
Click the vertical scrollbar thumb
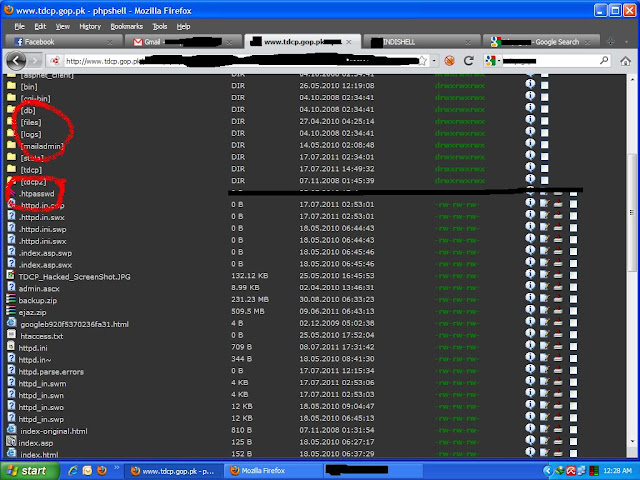[632, 212]
